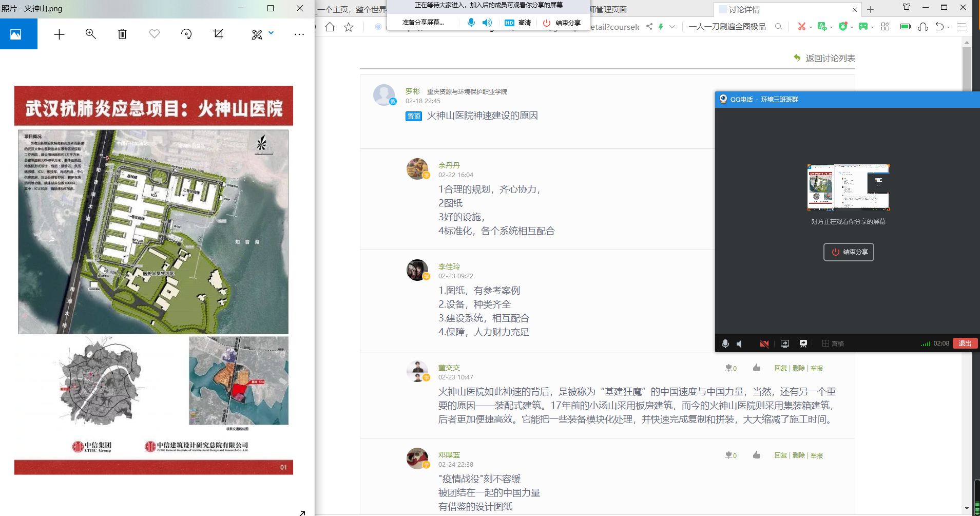The height and width of the screenshot is (516, 980).
Task: Expand photo to fullscreen with arrow icon
Action: (x=302, y=512)
